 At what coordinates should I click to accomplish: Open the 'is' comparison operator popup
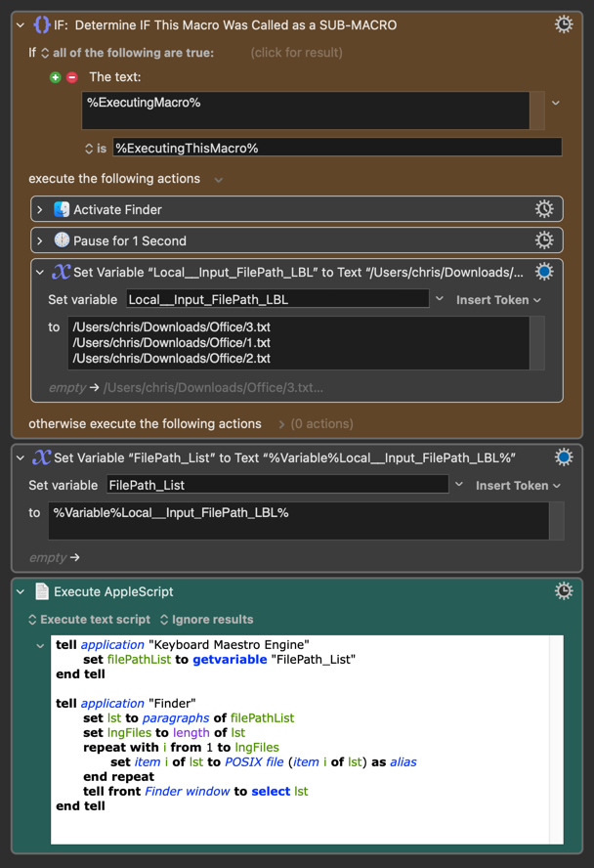96,149
